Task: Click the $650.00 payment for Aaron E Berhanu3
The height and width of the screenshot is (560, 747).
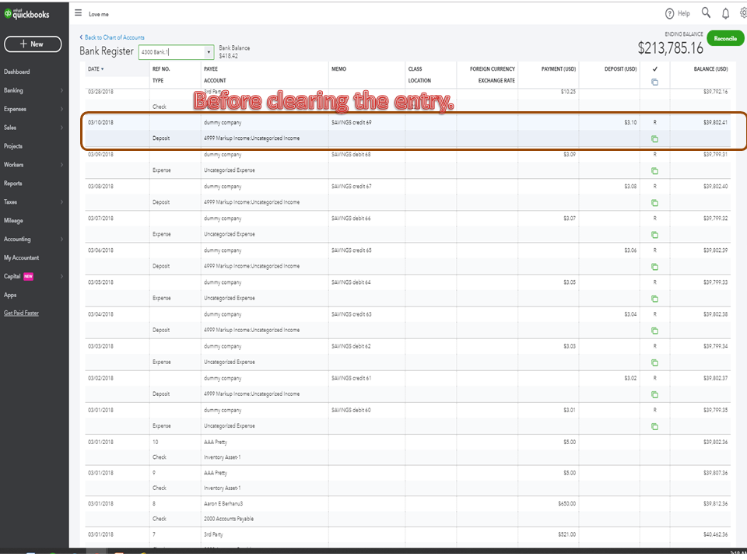Action: click(567, 503)
